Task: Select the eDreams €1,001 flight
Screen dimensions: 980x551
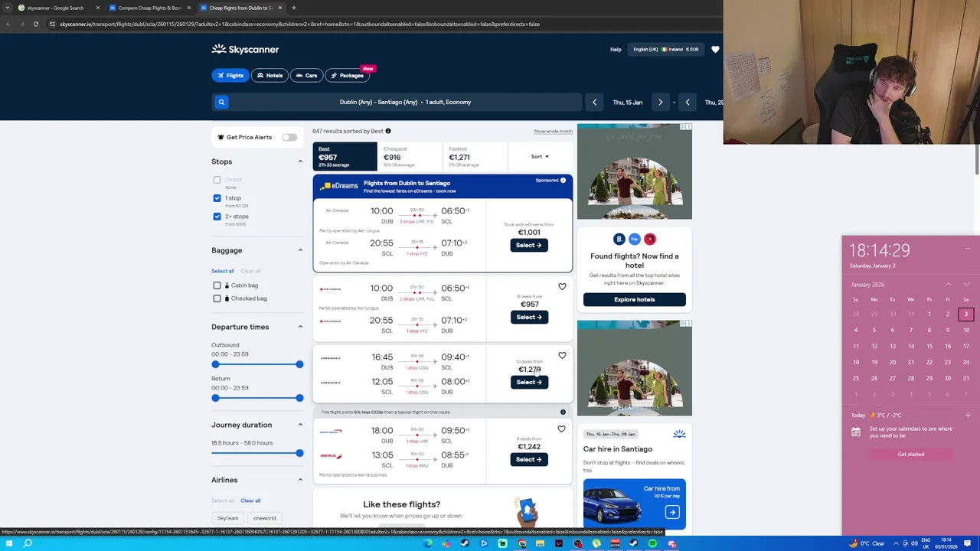Action: click(x=529, y=245)
